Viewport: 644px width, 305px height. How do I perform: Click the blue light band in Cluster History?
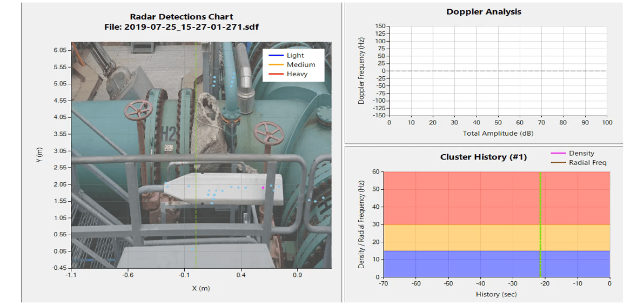click(x=497, y=264)
